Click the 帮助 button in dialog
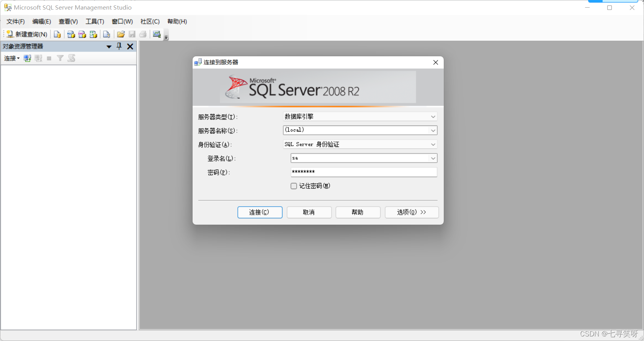 [358, 212]
